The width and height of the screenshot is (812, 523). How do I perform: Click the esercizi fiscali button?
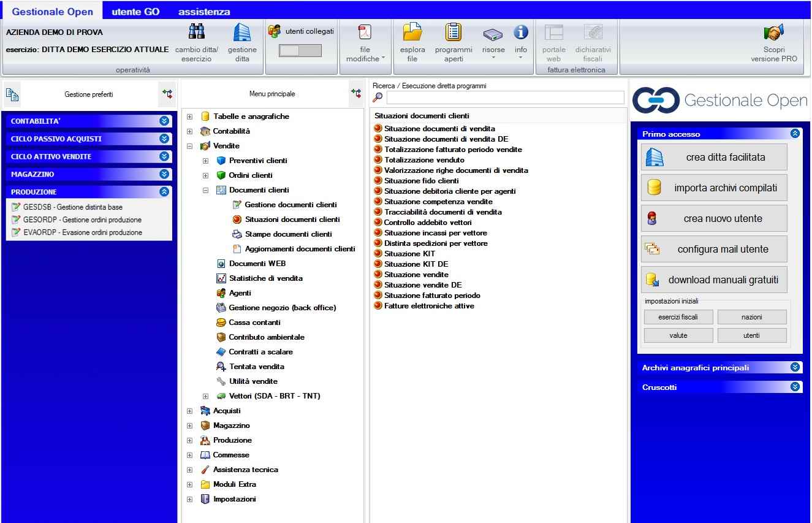pos(678,318)
